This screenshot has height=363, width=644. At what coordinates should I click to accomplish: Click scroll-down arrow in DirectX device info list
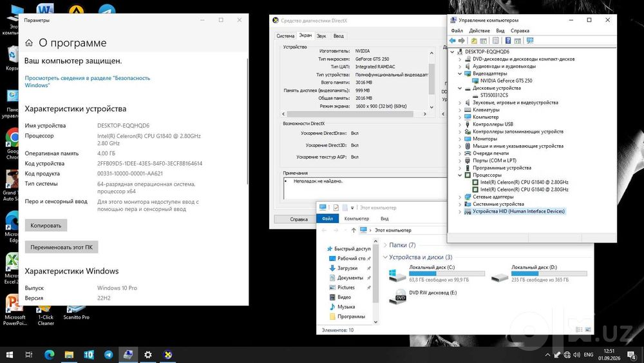[431, 107]
